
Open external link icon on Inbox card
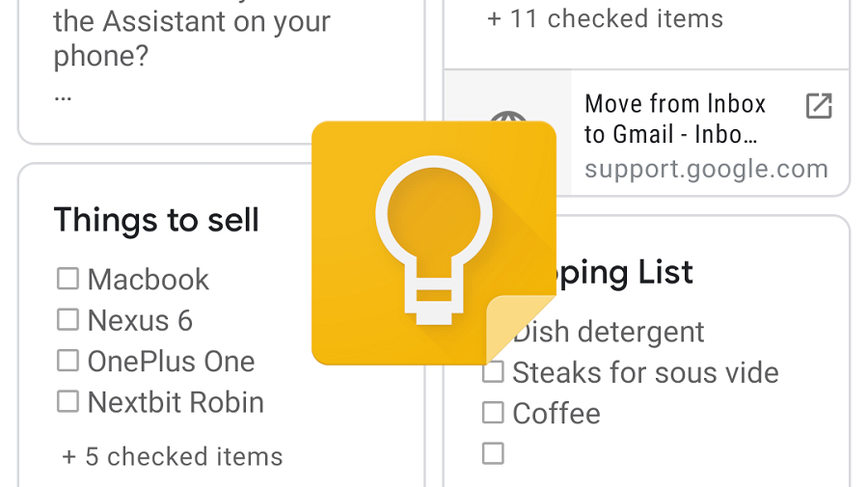tap(818, 106)
